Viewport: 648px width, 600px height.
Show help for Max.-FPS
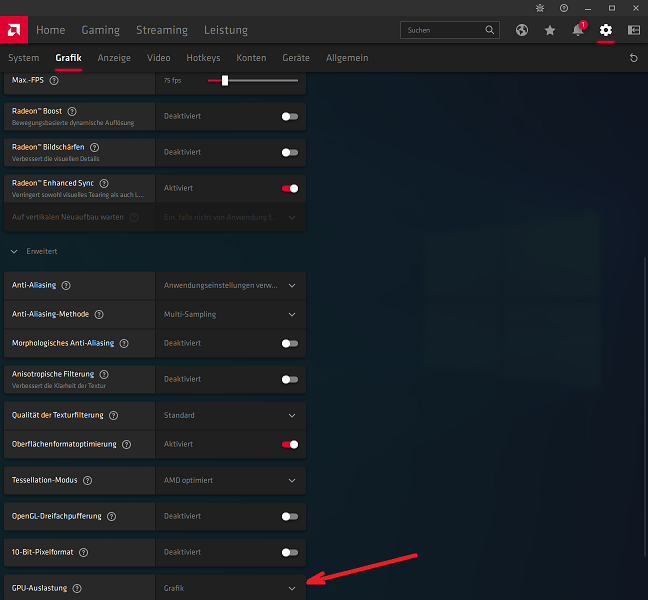[54, 80]
